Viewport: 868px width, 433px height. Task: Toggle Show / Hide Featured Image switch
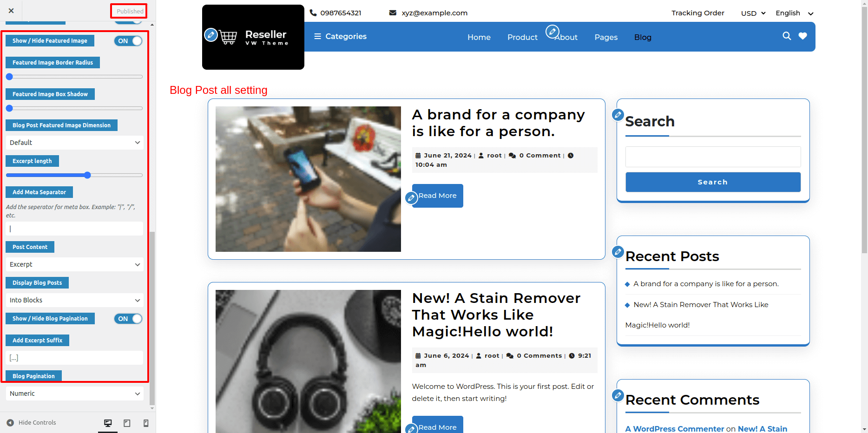point(128,41)
